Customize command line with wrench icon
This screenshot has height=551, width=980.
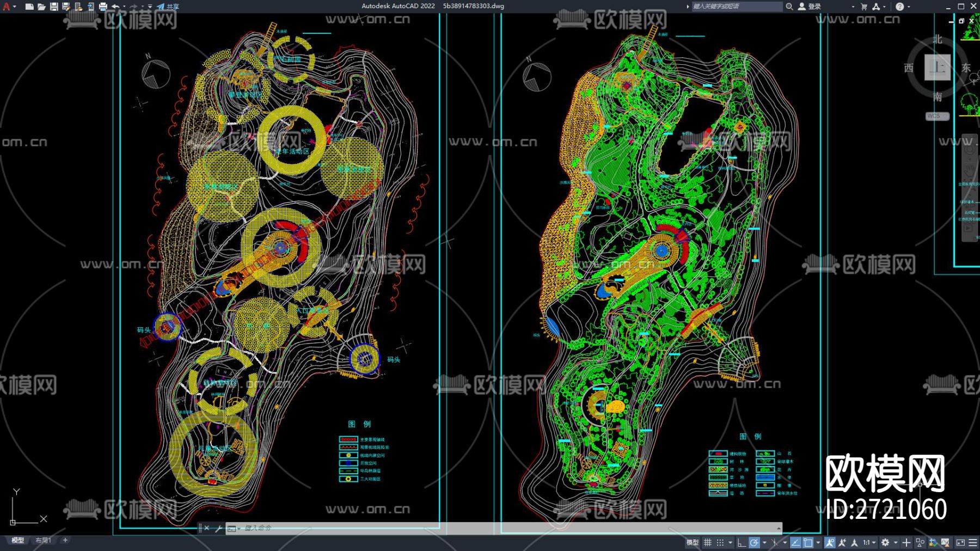218,528
